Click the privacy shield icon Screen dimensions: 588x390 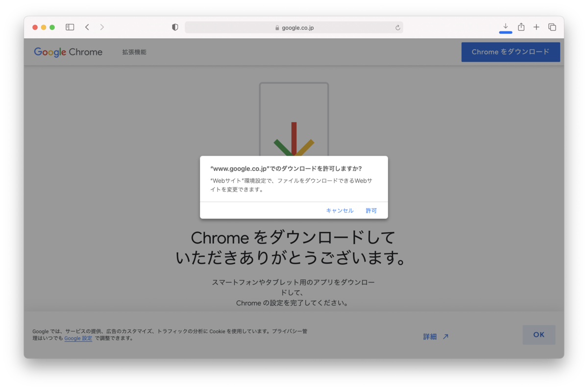pyautogui.click(x=175, y=27)
